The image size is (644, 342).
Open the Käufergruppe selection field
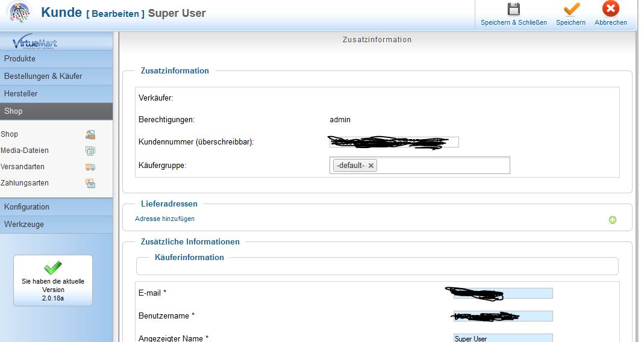tap(443, 166)
